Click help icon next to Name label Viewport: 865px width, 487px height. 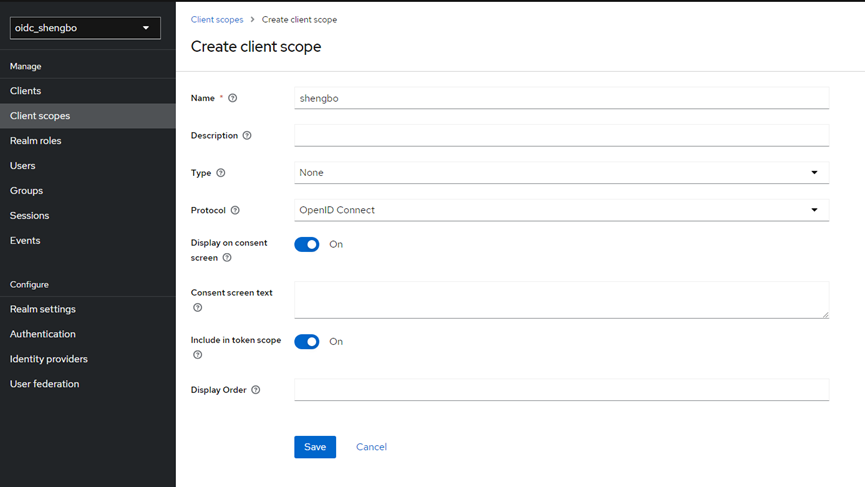click(233, 98)
